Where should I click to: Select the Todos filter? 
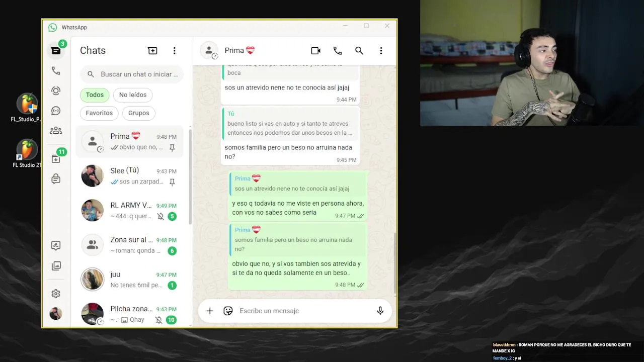[95, 95]
